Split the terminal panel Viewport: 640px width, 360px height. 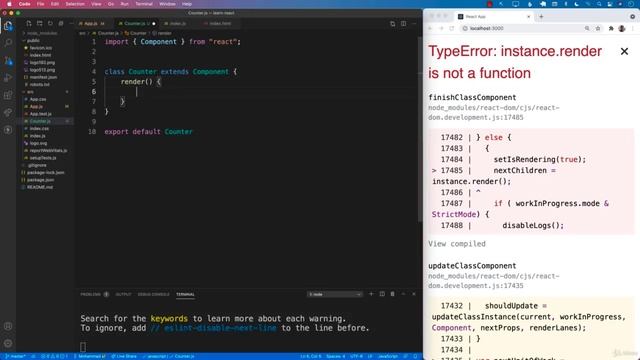click(382, 294)
